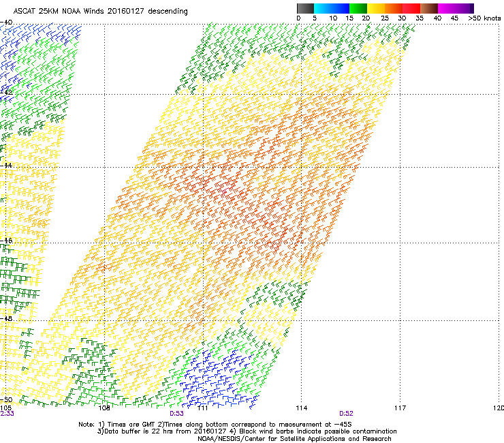Click the NOAA/NESDIS Center credit line
The width and height of the screenshot is (504, 443).
coord(294,439)
